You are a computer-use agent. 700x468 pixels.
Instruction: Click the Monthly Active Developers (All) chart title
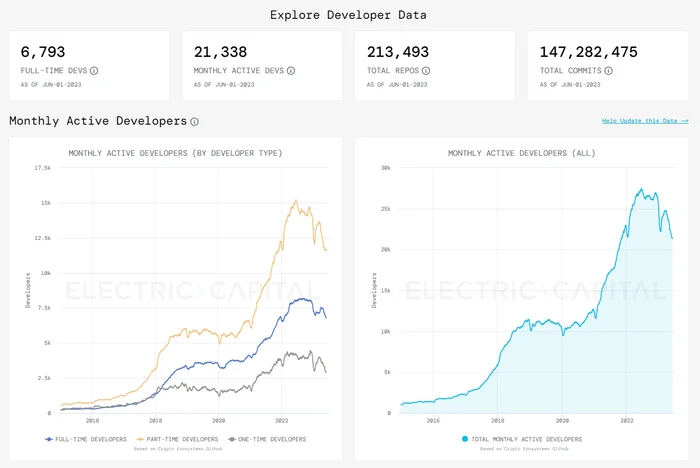point(521,153)
